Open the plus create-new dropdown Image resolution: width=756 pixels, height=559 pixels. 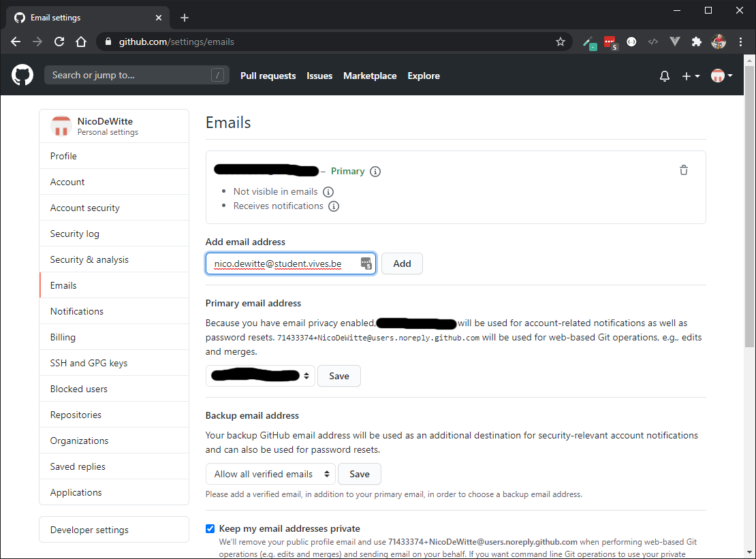click(x=691, y=76)
